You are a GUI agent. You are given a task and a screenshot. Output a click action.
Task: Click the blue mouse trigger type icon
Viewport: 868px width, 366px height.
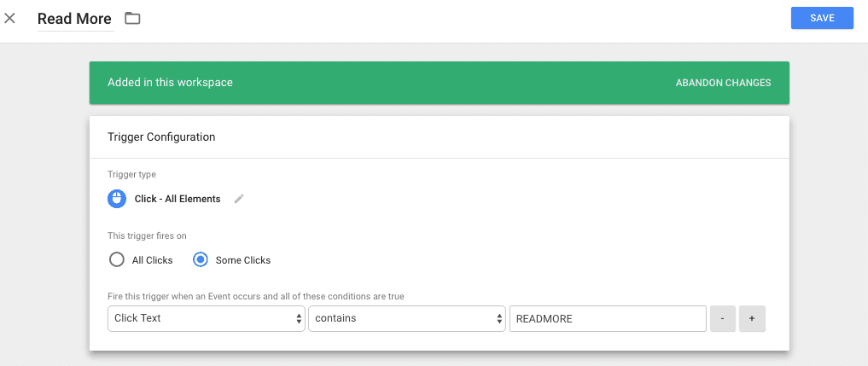pyautogui.click(x=117, y=199)
